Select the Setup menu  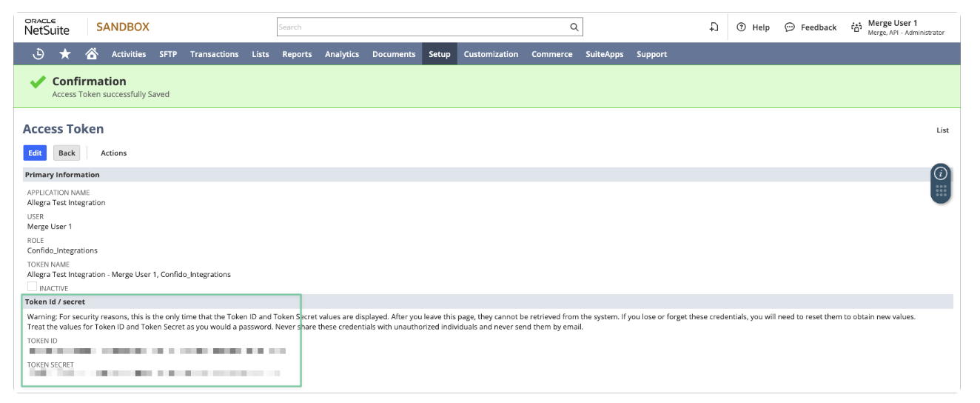click(440, 54)
